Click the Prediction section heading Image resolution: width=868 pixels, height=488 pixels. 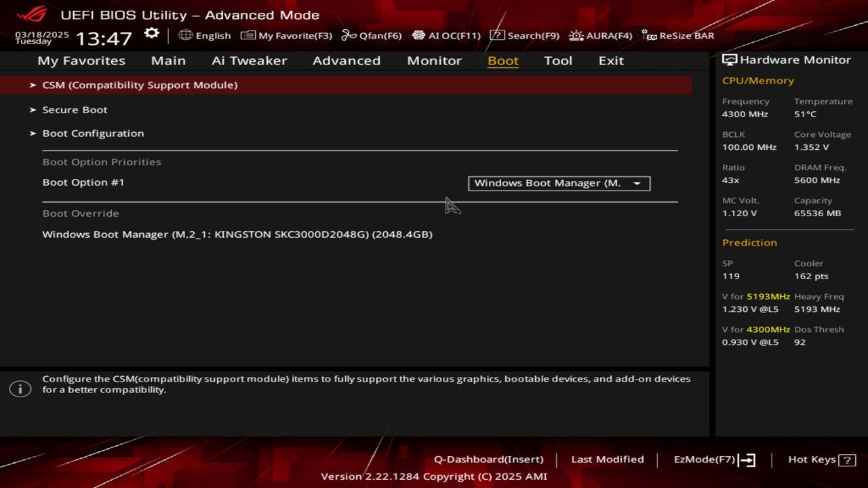pos(749,242)
